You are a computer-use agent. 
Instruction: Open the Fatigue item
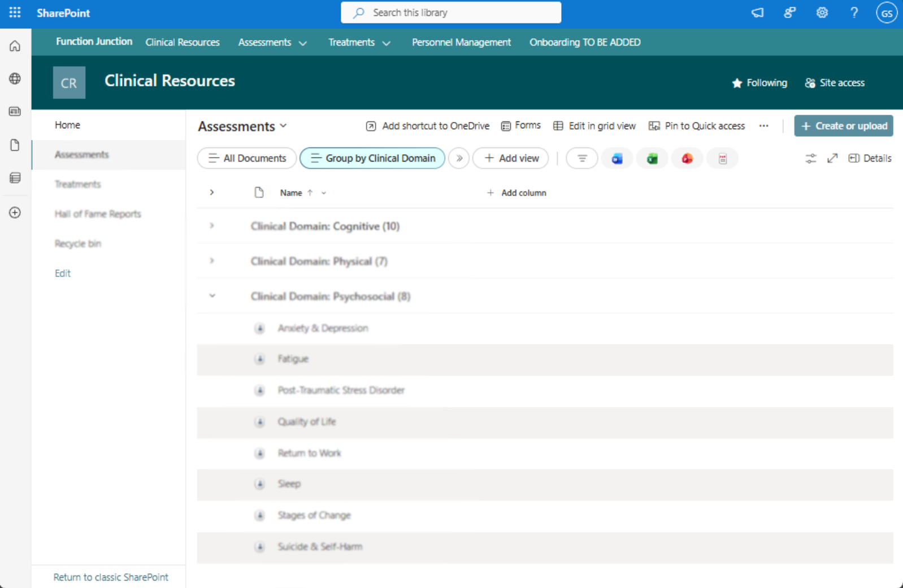293,359
